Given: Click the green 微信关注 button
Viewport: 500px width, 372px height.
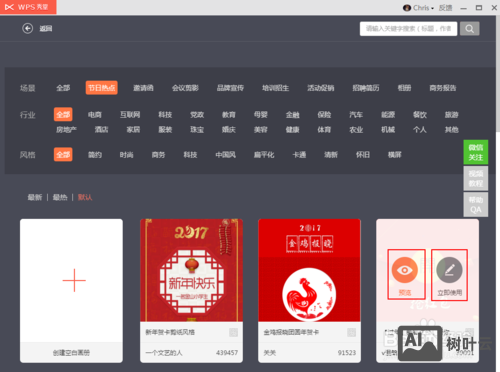Looking at the screenshot, I should [476, 152].
